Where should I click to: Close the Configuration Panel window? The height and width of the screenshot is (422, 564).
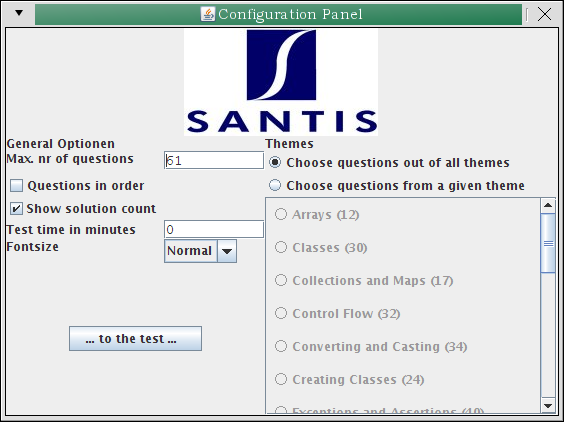545,14
